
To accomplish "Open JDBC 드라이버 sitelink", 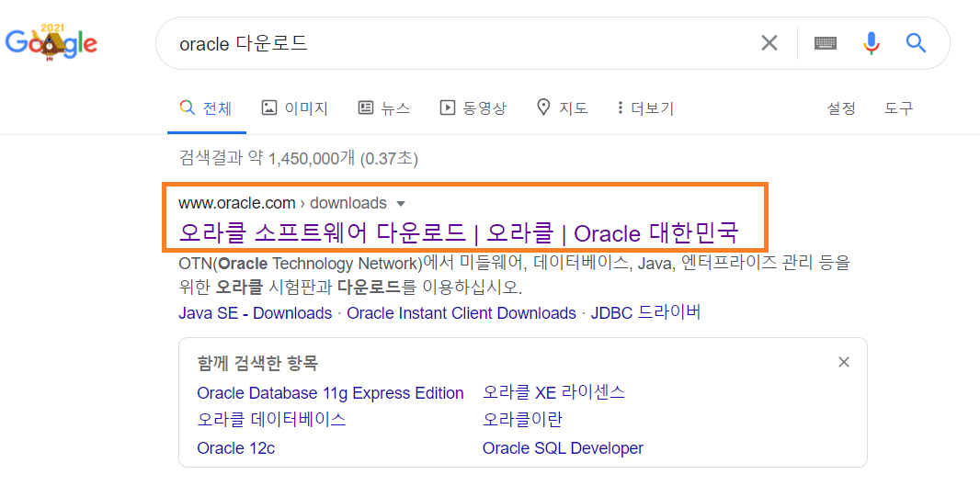I will 645,312.
